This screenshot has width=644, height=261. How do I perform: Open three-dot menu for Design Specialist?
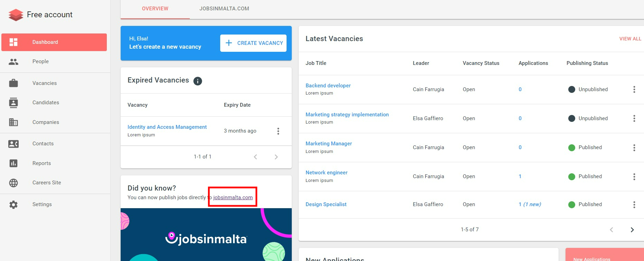pos(634,205)
